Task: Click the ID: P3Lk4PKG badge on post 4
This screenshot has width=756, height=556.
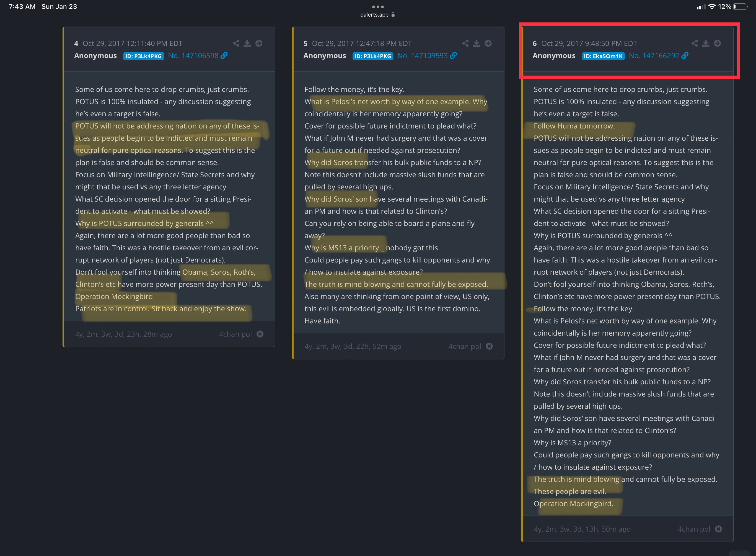Action: (x=144, y=56)
